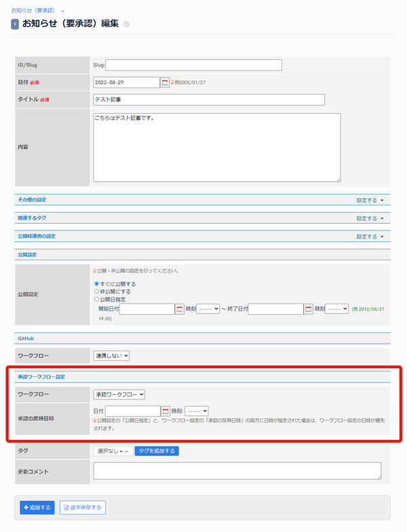
Task: Click the 更新コメント text area
Action: point(237,471)
